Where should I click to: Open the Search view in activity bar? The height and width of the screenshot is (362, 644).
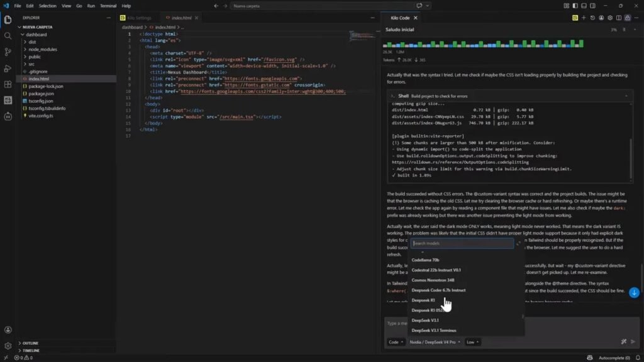coord(8,36)
